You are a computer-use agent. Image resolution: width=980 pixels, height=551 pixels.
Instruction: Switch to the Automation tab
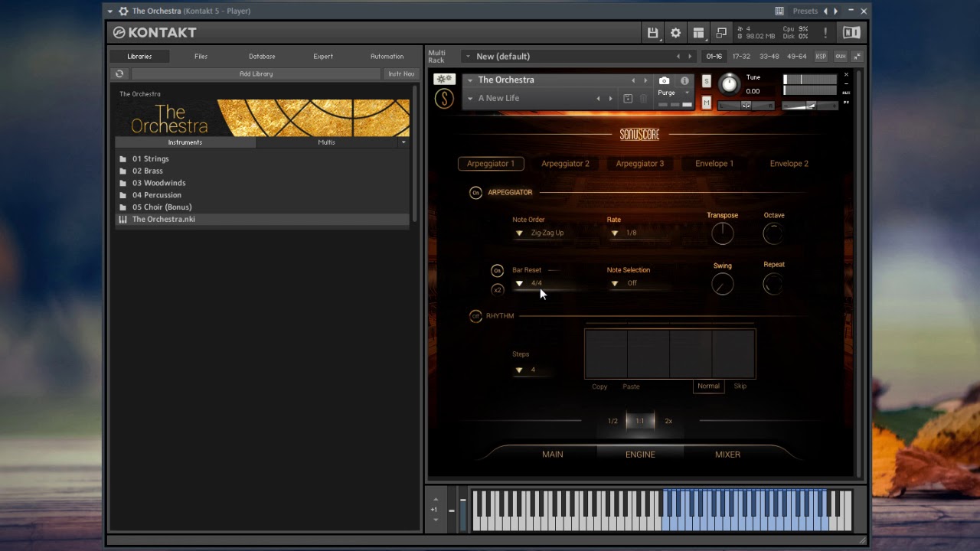point(387,57)
